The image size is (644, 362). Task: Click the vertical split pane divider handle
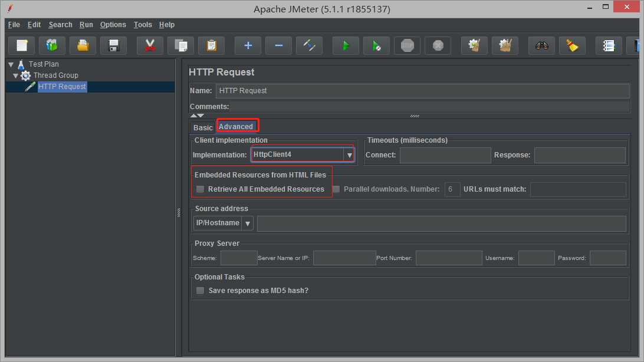pyautogui.click(x=179, y=212)
